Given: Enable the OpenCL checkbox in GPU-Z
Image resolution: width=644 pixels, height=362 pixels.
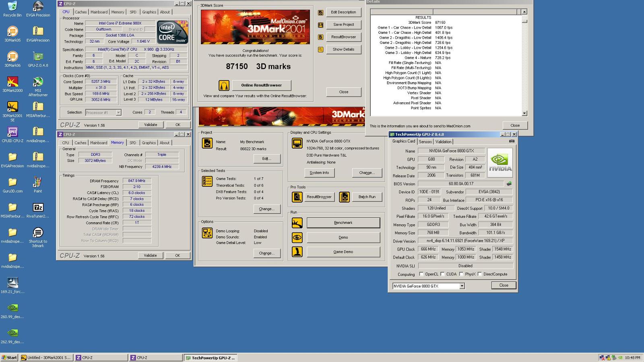Looking at the screenshot, I should click(x=421, y=274).
